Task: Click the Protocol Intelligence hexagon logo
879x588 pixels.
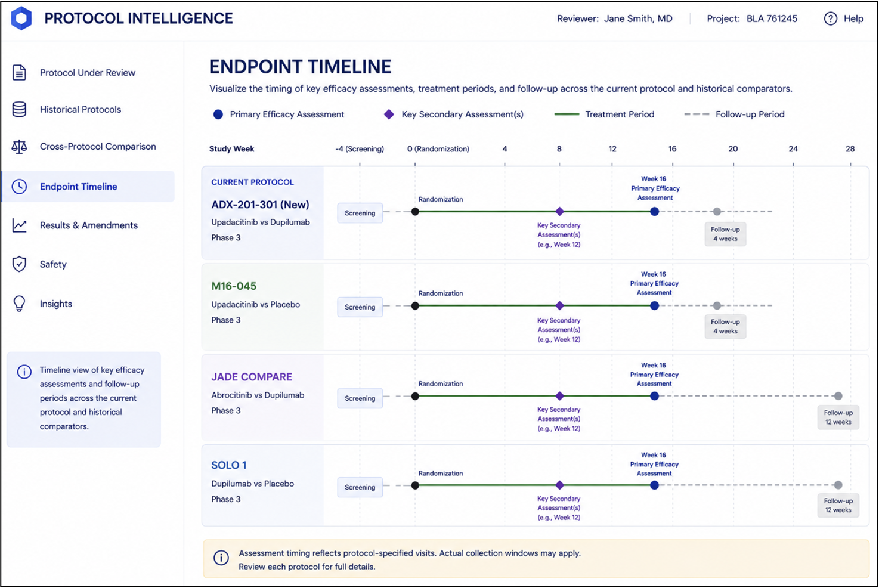Action: 21,18
